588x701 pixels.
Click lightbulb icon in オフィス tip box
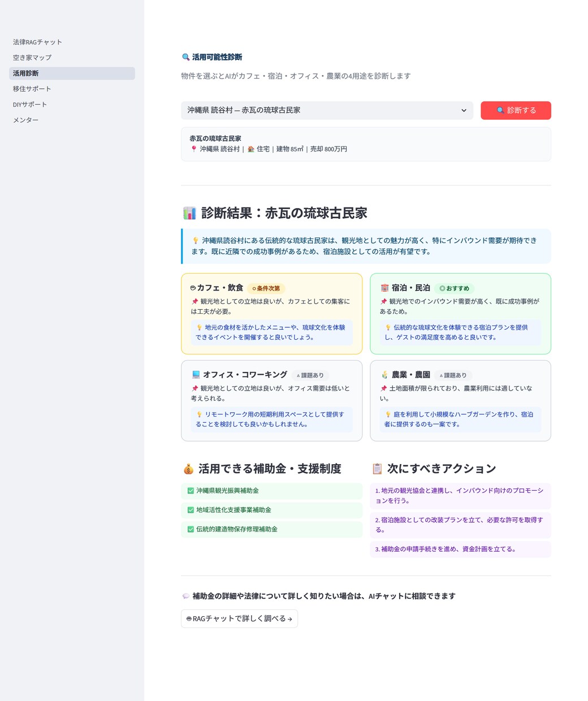click(x=199, y=414)
